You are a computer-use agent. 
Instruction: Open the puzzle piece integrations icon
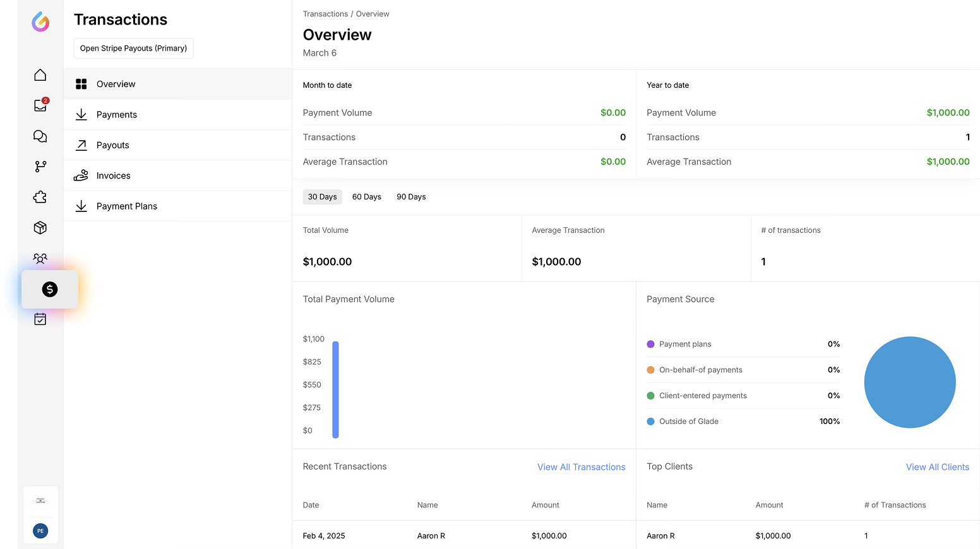(40, 198)
